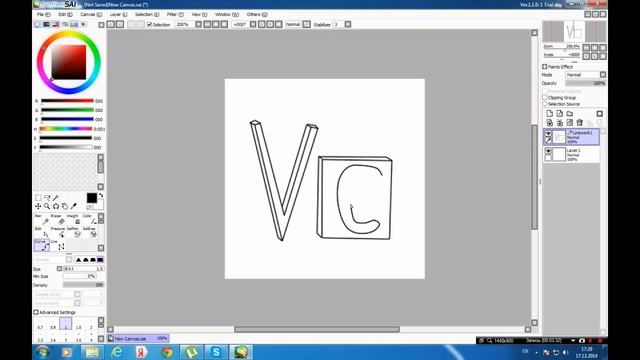Screen dimensions: 640x360
Task: Swap foreground and background colors
Action: (x=101, y=196)
